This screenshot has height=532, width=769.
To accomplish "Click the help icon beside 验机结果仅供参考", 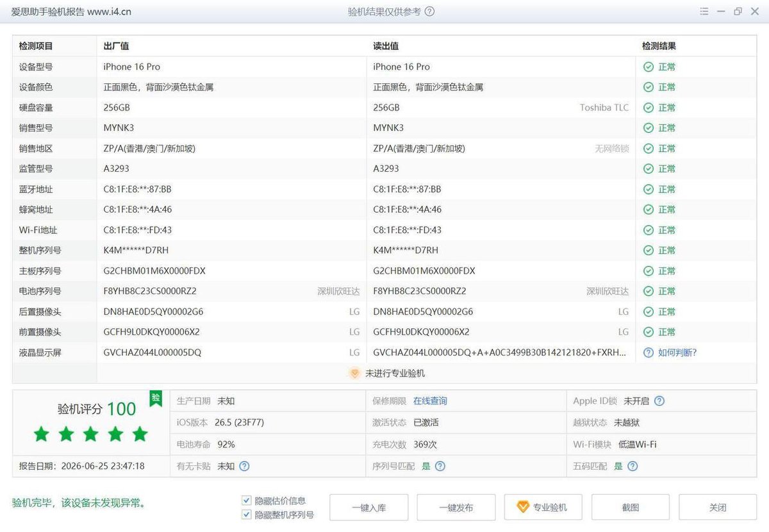I will click(x=429, y=12).
